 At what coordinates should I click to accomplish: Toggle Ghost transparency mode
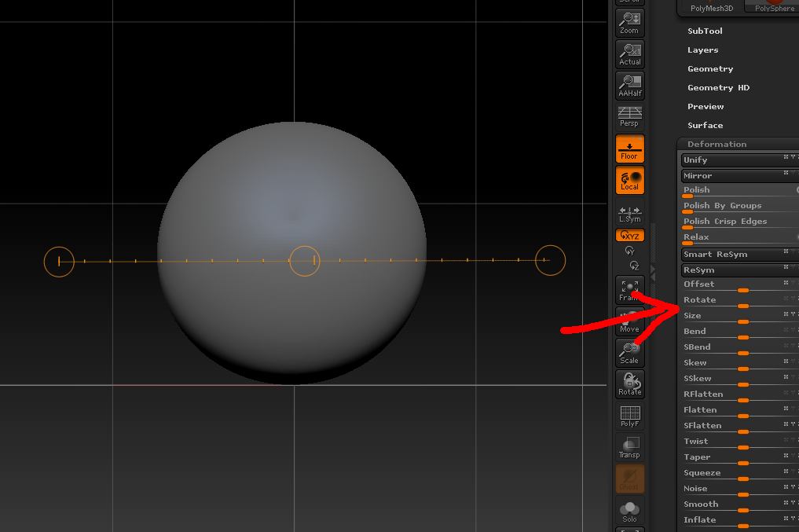click(x=629, y=478)
